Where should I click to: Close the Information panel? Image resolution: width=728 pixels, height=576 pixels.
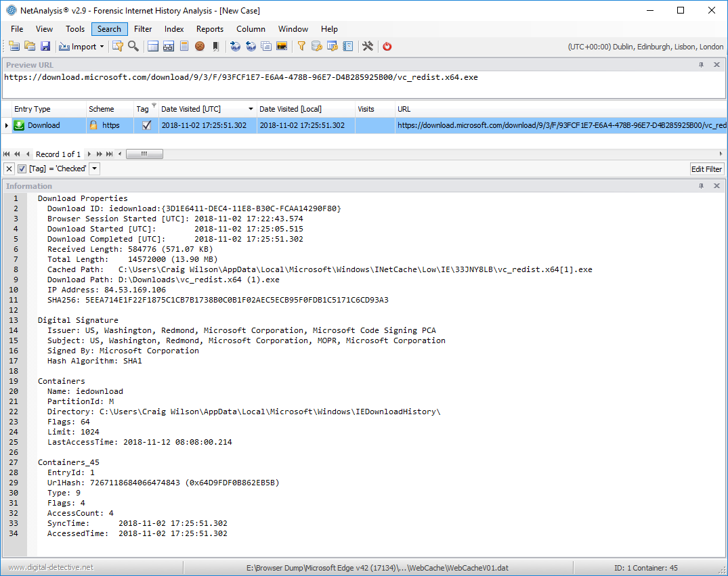point(717,186)
